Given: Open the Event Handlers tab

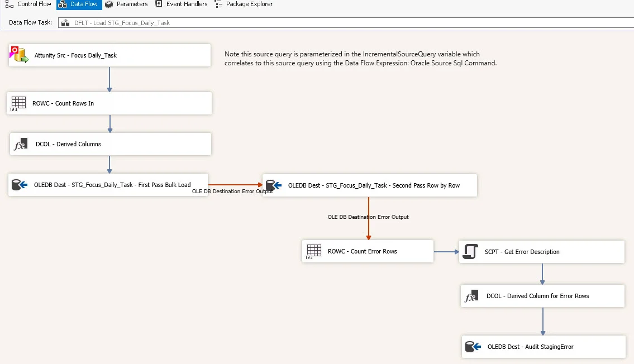Looking at the screenshot, I should pyautogui.click(x=182, y=4).
